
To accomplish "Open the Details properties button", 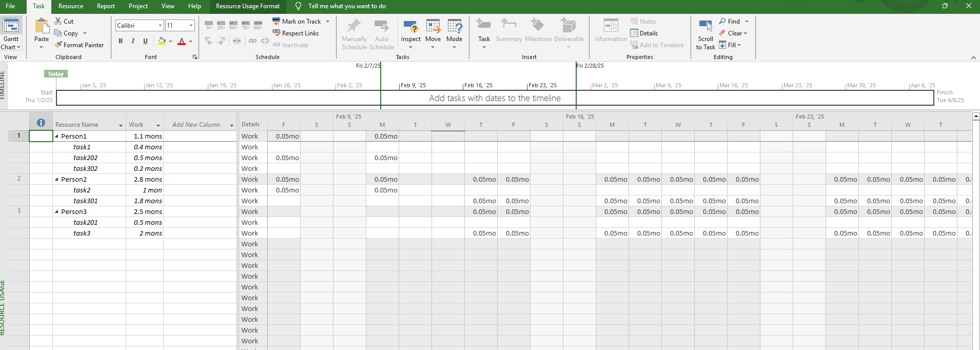I will point(644,33).
